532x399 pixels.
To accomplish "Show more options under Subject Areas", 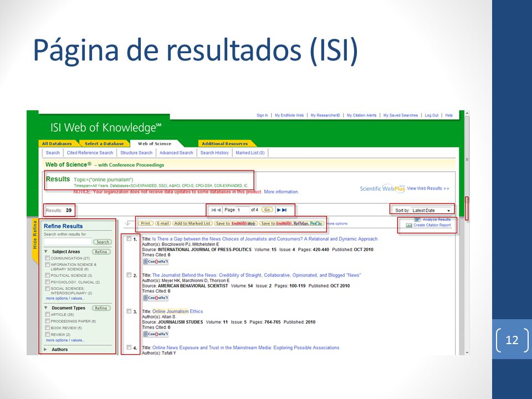I will click(65, 299).
